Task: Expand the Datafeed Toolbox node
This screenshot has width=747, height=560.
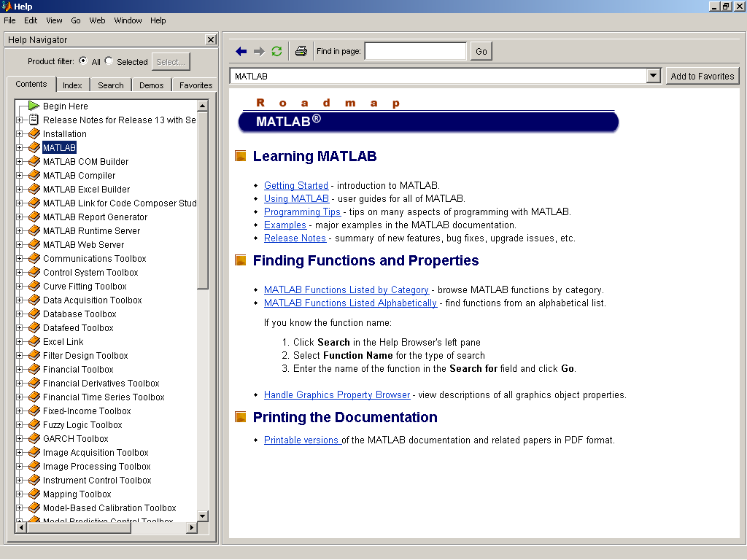Action: coord(20,327)
